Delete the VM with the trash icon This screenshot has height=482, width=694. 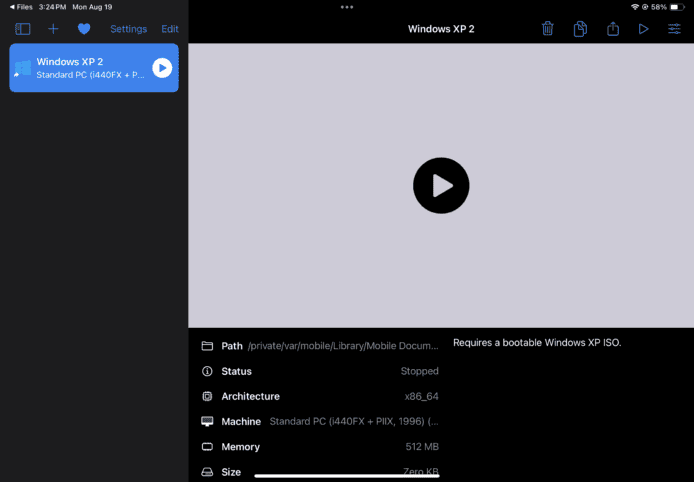547,29
